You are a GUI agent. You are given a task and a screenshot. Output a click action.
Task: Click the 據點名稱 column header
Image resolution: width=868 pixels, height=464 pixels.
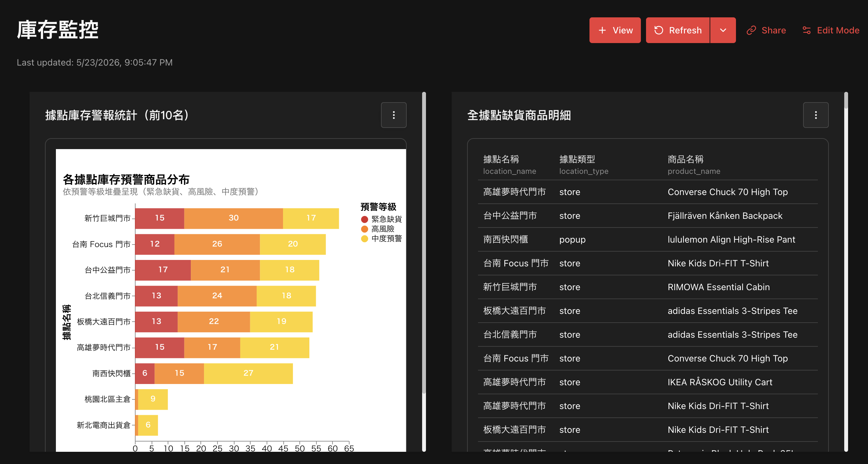[509, 165]
